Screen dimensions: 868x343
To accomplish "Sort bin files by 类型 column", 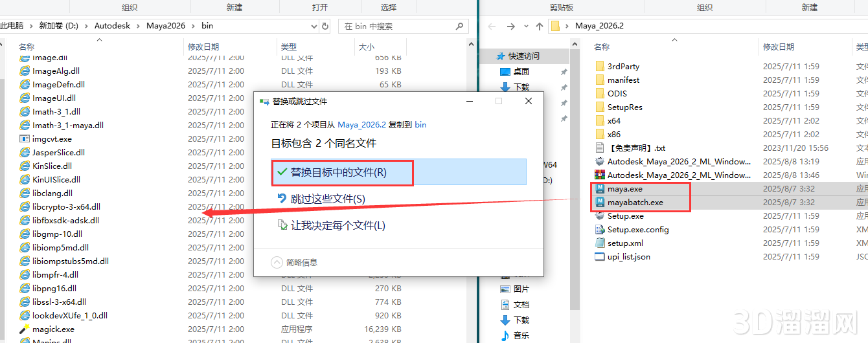I will click(x=288, y=47).
